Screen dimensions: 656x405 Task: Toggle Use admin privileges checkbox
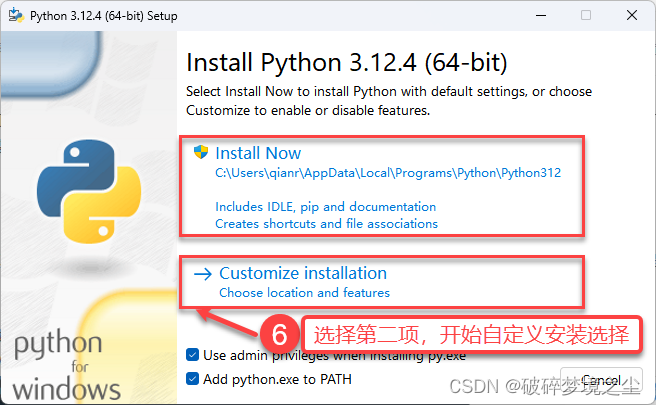pyautogui.click(x=192, y=355)
